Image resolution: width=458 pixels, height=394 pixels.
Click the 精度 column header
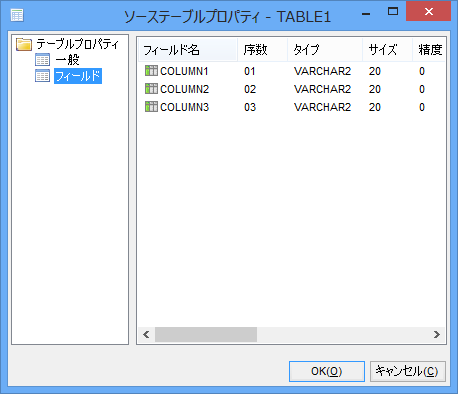(x=429, y=50)
